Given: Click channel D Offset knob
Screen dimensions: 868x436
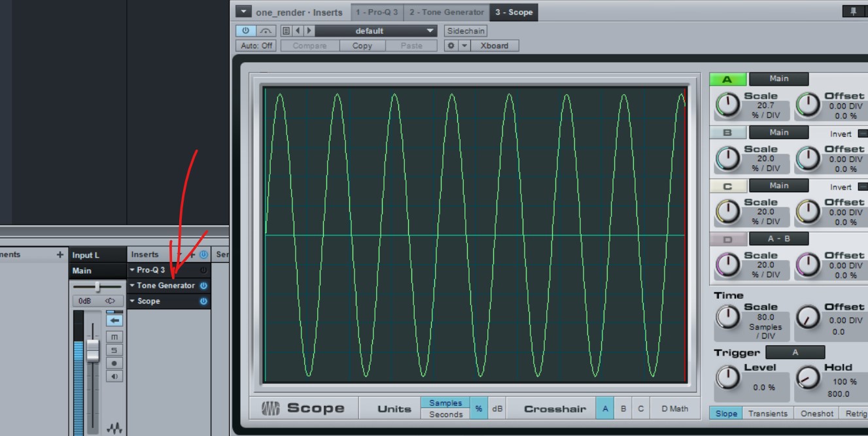Looking at the screenshot, I should (808, 265).
